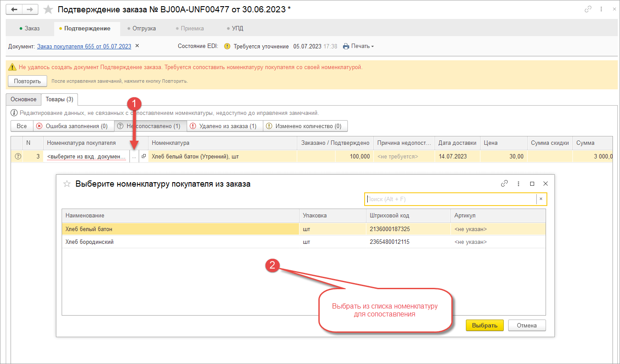Open the Печать dropdown menu
The image size is (620, 364).
pyautogui.click(x=358, y=46)
